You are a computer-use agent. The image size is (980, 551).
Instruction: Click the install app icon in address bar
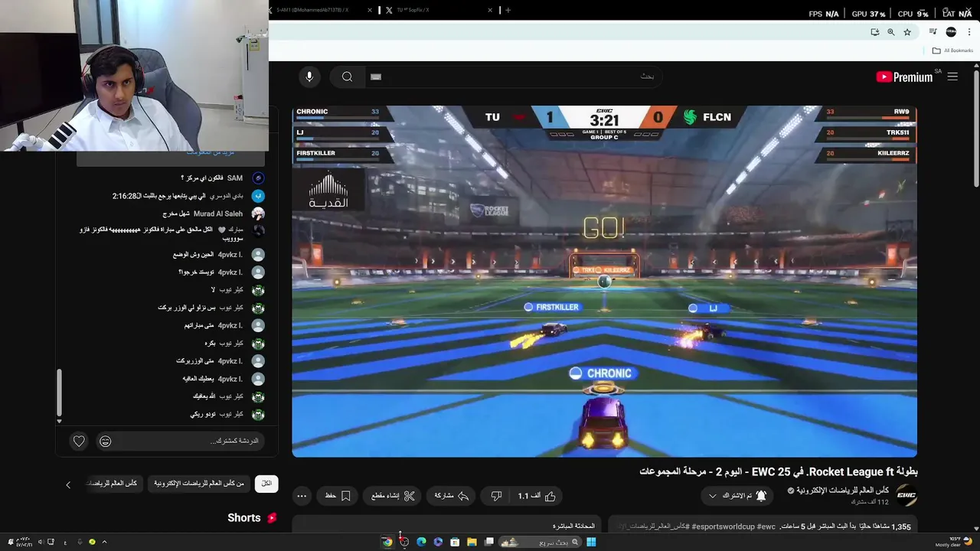tap(875, 32)
